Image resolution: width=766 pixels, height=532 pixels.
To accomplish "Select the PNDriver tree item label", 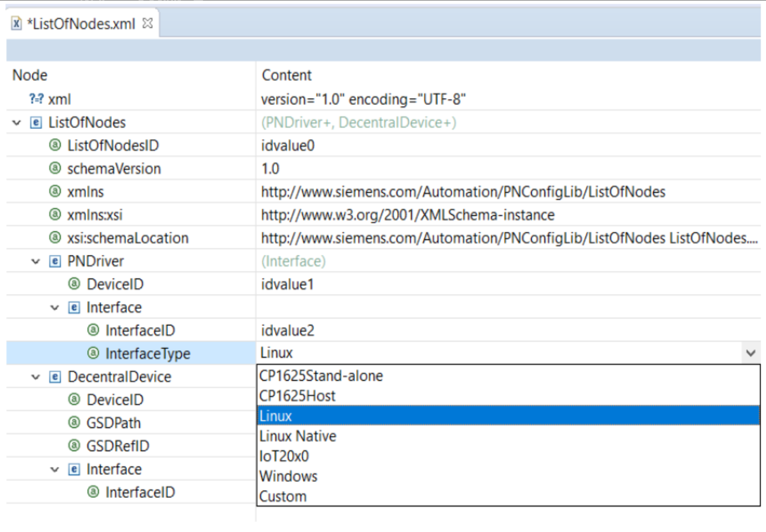I will 96,261.
